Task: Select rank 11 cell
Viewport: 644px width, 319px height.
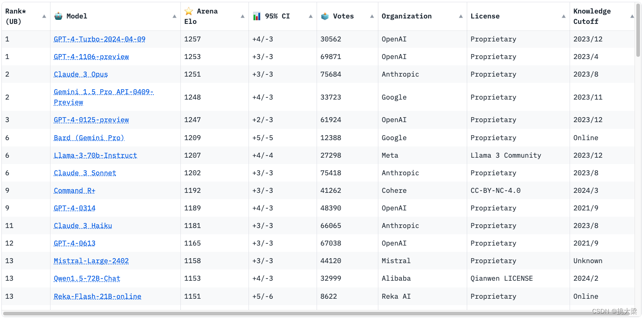Action: pyautogui.click(x=26, y=226)
